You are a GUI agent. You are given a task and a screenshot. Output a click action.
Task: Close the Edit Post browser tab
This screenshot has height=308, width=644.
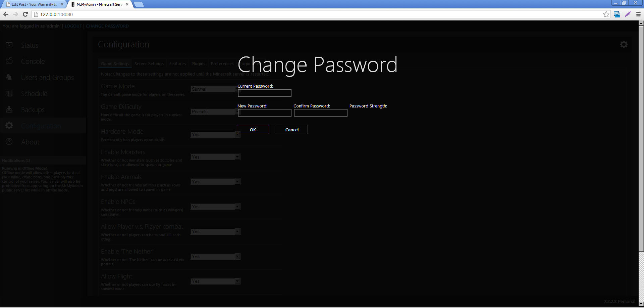pyautogui.click(x=62, y=4)
